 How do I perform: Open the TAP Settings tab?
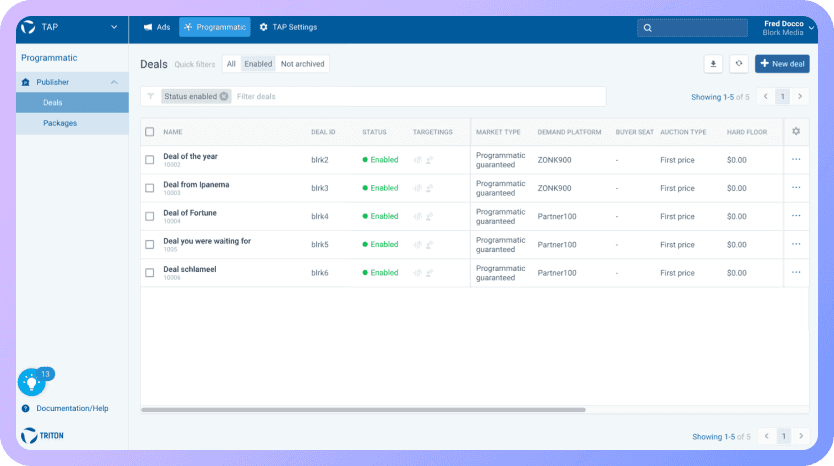click(x=288, y=27)
